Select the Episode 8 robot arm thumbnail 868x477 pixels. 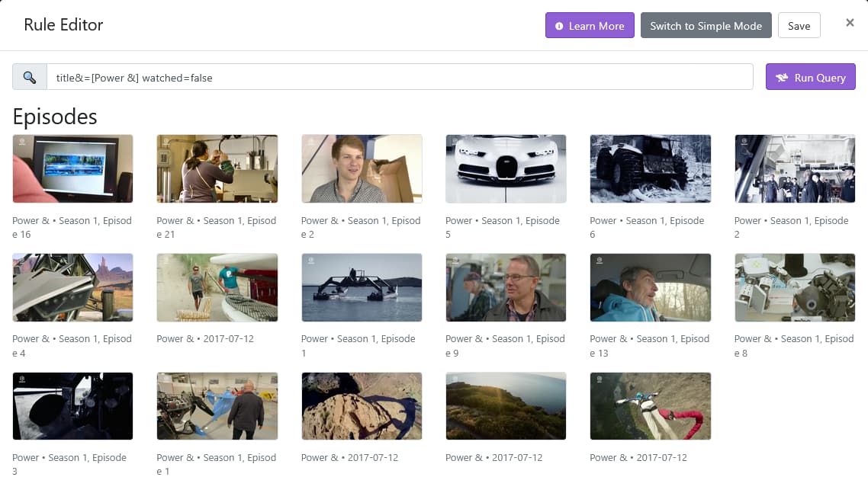tap(794, 287)
